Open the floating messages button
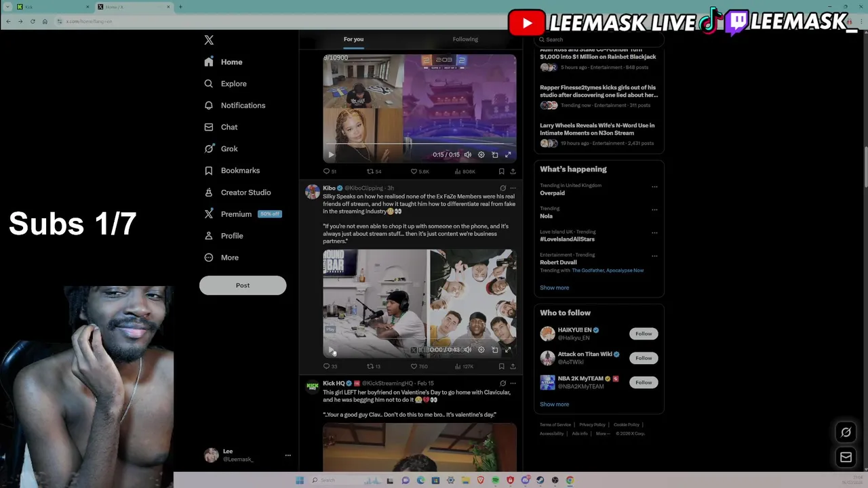The width and height of the screenshot is (868, 488). [x=846, y=457]
